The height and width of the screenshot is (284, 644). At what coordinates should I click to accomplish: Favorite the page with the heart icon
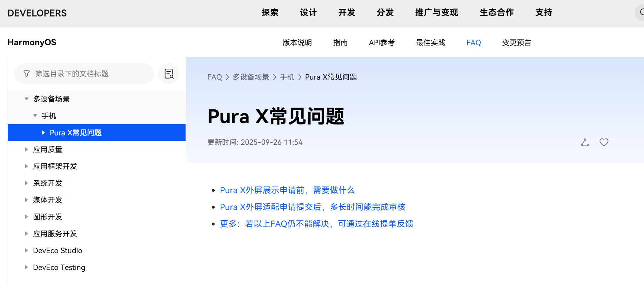coord(604,142)
